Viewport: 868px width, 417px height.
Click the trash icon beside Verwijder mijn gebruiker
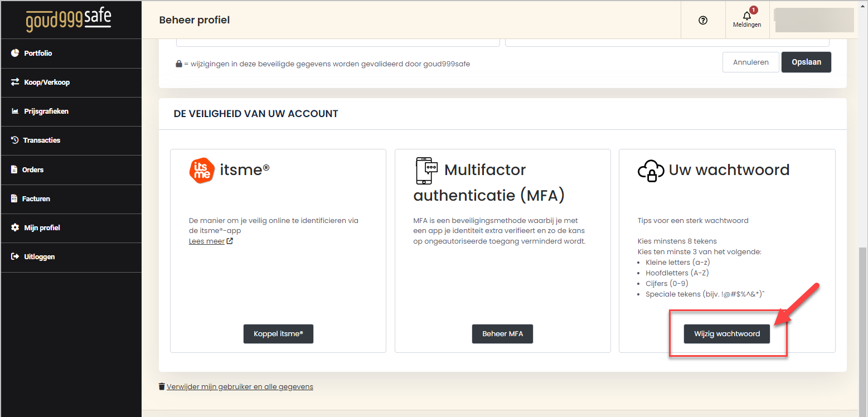pyautogui.click(x=162, y=386)
